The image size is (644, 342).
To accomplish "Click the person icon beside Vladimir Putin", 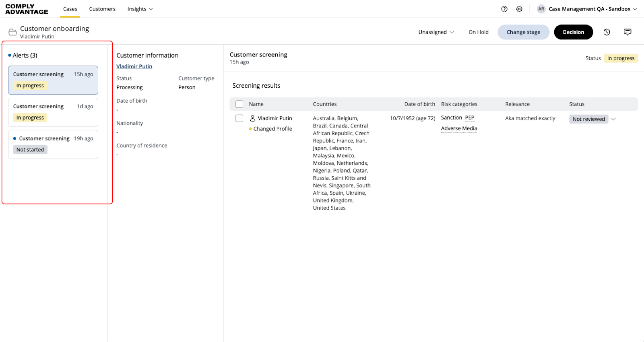I will click(253, 118).
